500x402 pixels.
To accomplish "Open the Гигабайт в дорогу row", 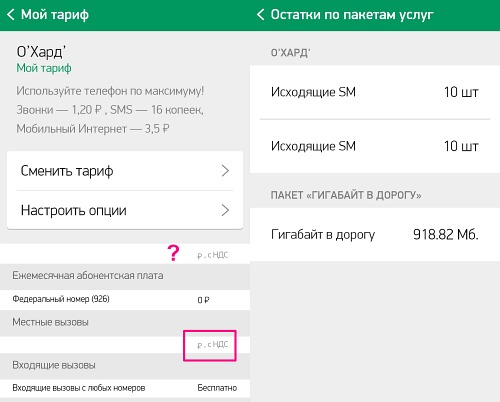I will 375,234.
